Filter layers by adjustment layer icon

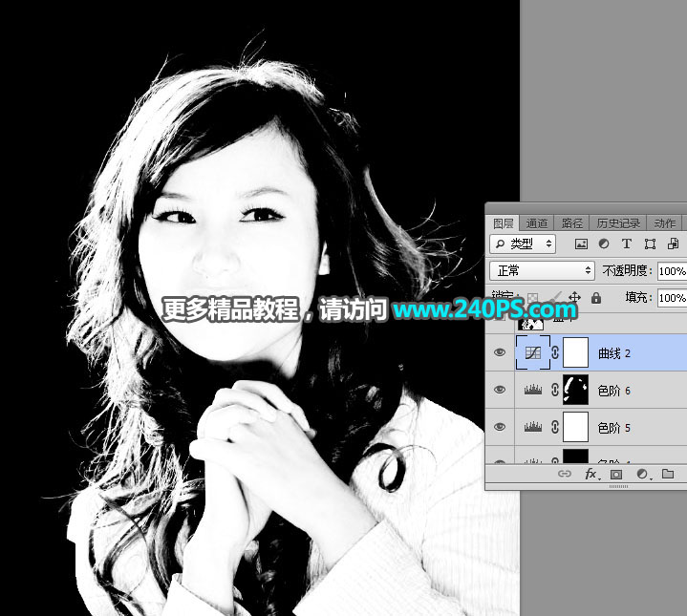click(x=604, y=244)
